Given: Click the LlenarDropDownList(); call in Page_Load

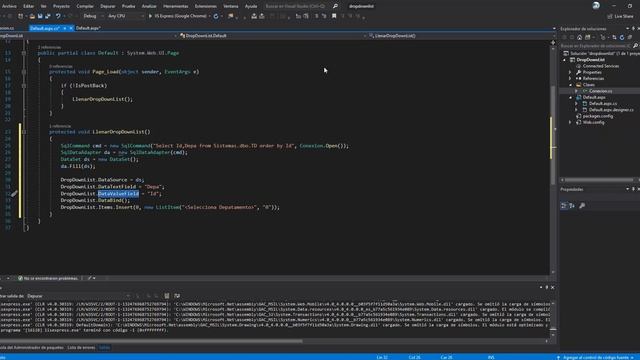Looking at the screenshot, I should coord(102,99).
